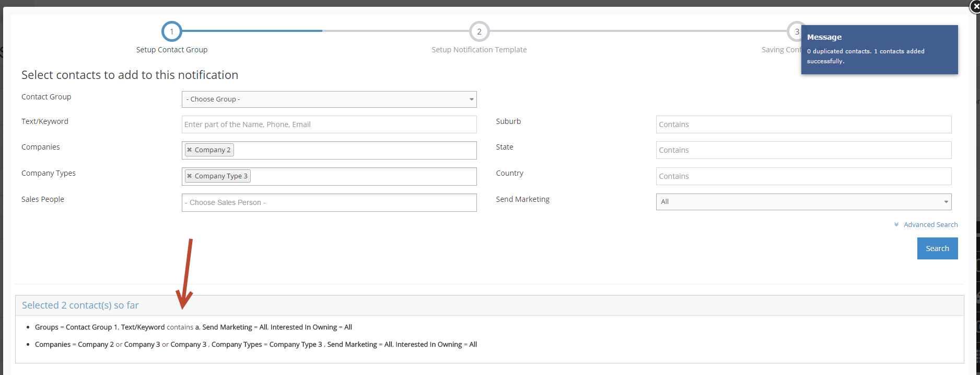
Task: Click the Search button
Action: (937, 248)
